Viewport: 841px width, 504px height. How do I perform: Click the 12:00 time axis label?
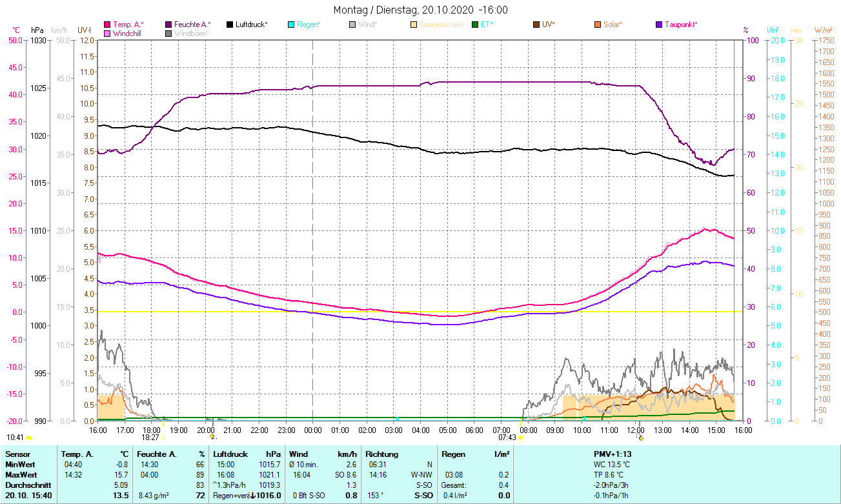636,430
